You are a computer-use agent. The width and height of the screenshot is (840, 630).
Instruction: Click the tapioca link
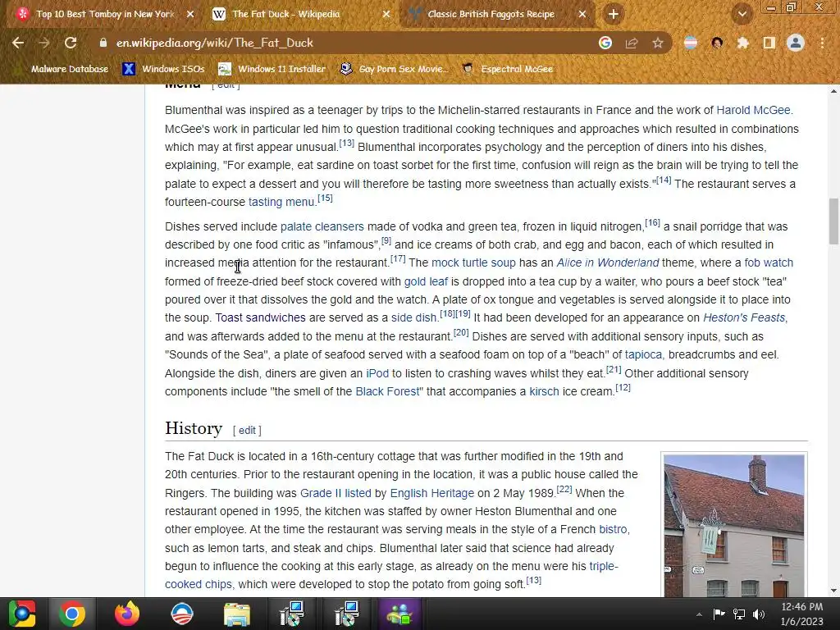[x=643, y=354]
